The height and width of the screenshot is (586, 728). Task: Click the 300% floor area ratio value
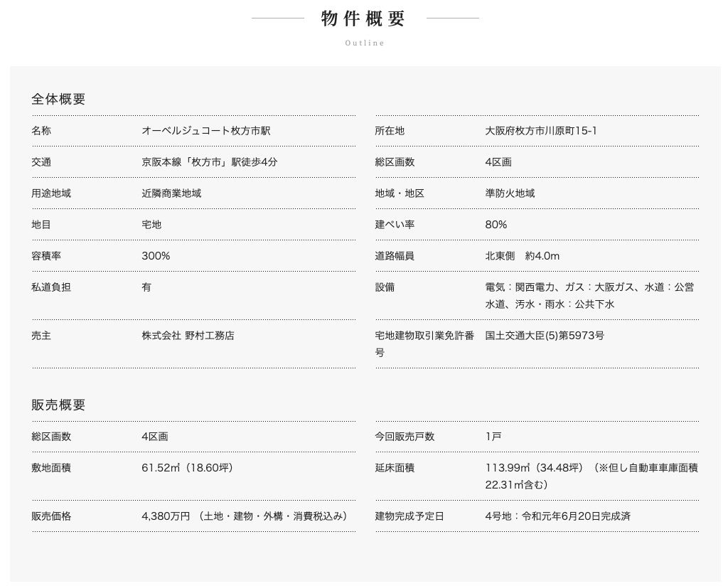point(156,256)
